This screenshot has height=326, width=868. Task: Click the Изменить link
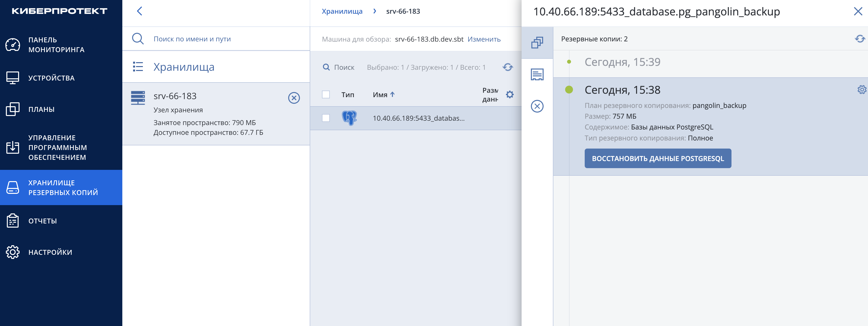click(x=483, y=39)
